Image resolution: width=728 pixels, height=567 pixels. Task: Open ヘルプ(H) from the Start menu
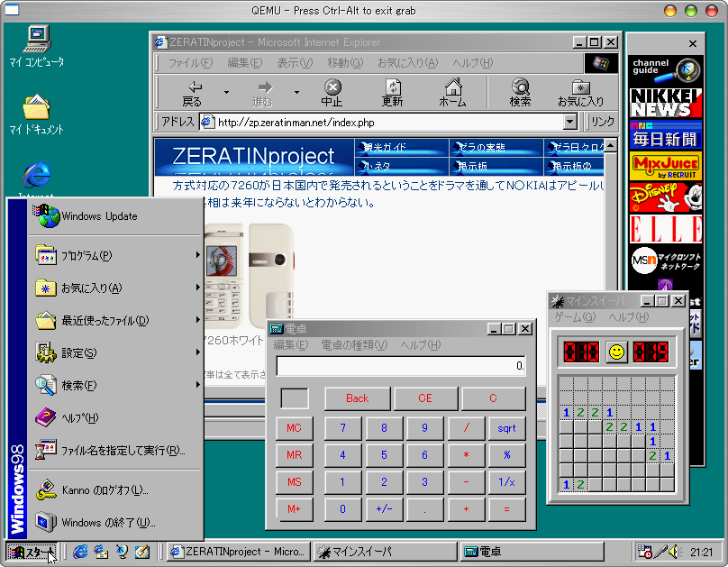pos(116,418)
